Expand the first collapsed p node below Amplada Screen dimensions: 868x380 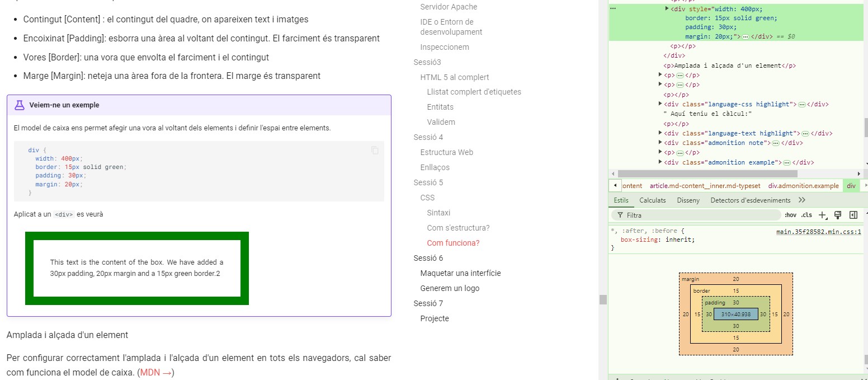pyautogui.click(x=661, y=75)
